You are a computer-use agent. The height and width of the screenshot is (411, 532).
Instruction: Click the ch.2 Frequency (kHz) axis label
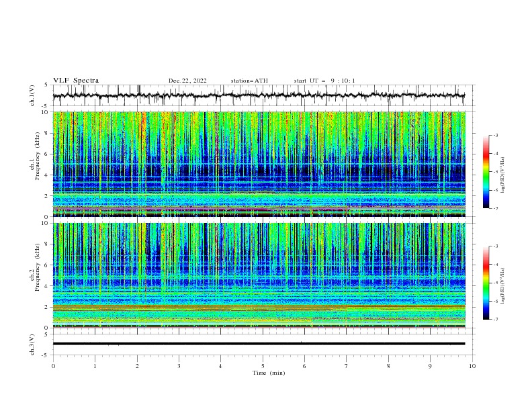click(35, 267)
